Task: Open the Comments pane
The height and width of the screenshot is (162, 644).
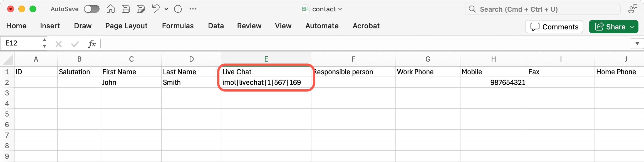Action: tap(554, 27)
